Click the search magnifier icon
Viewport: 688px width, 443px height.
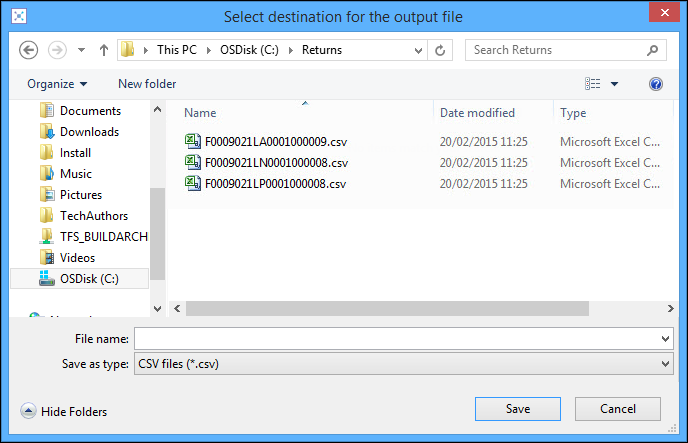[652, 50]
